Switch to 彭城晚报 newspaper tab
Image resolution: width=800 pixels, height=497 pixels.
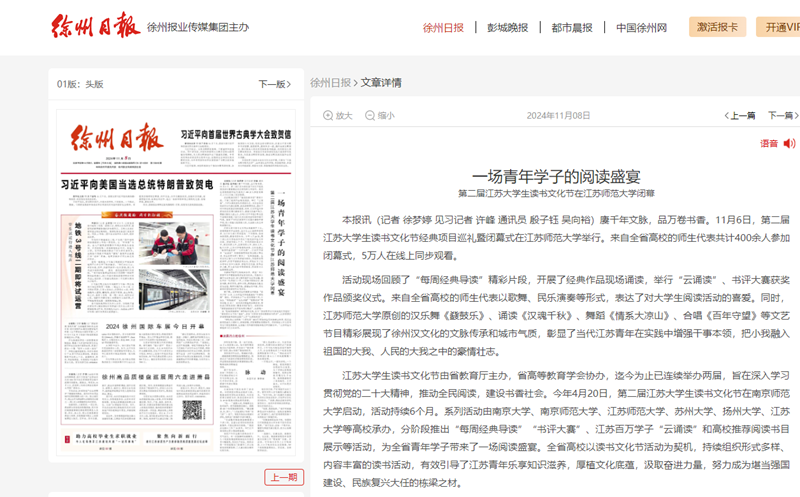tap(507, 28)
